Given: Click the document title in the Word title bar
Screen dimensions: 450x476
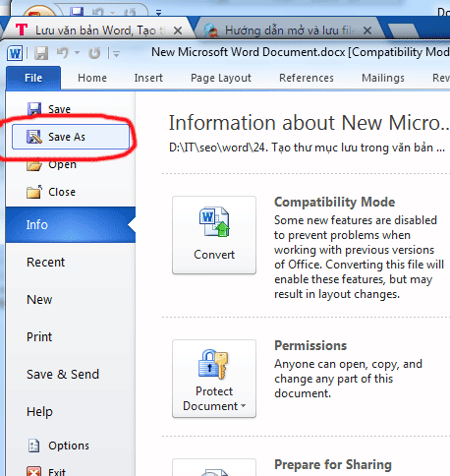Looking at the screenshot, I should tap(300, 52).
